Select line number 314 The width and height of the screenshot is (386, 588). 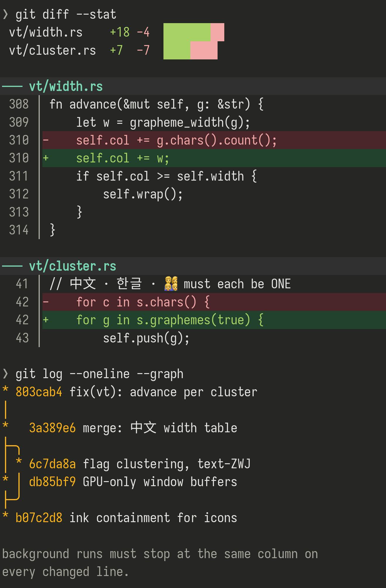click(x=19, y=230)
